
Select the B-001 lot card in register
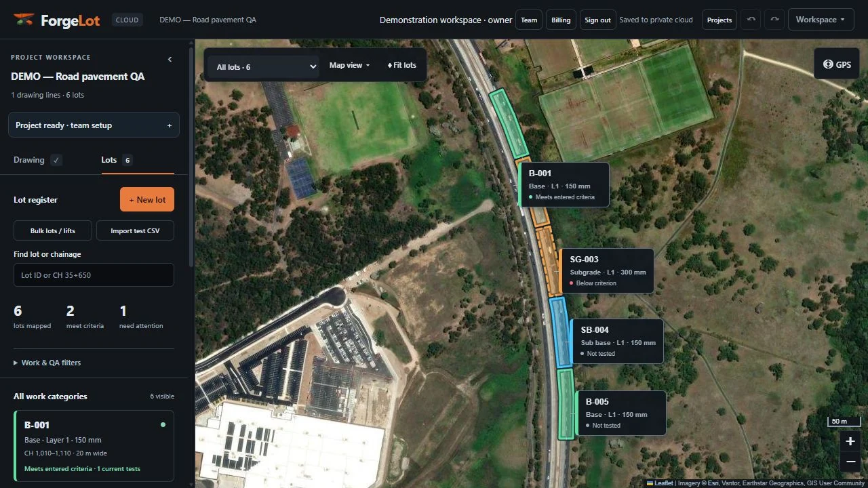click(x=94, y=446)
